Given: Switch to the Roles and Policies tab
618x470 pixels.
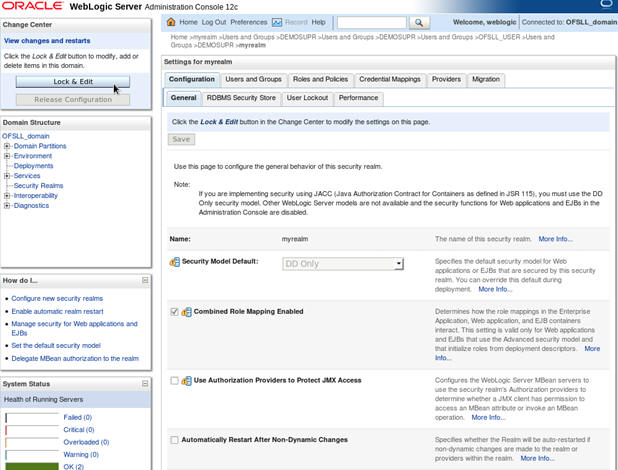Looking at the screenshot, I should click(x=320, y=79).
